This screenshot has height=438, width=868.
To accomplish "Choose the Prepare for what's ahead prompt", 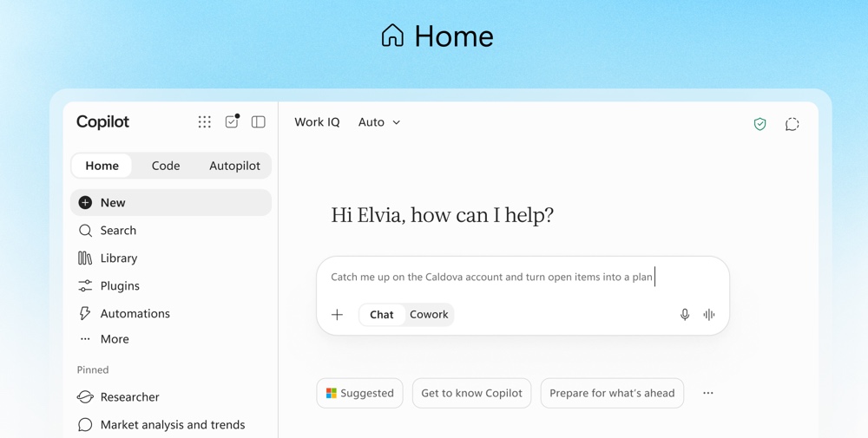I will click(x=612, y=393).
